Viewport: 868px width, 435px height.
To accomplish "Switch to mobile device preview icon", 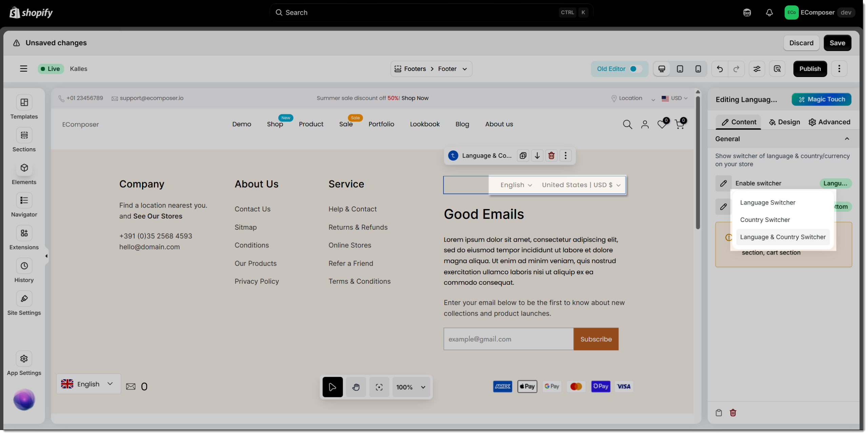I will point(698,69).
